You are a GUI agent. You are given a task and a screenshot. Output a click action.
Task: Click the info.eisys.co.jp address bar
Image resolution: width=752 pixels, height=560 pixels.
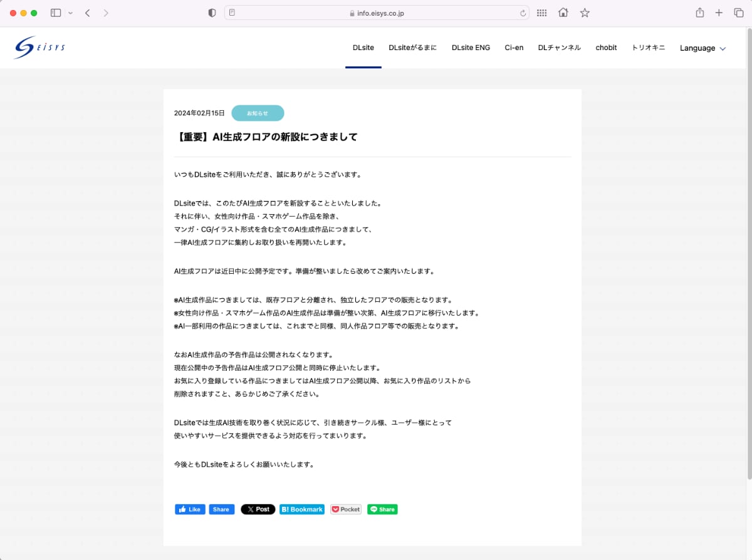377,13
